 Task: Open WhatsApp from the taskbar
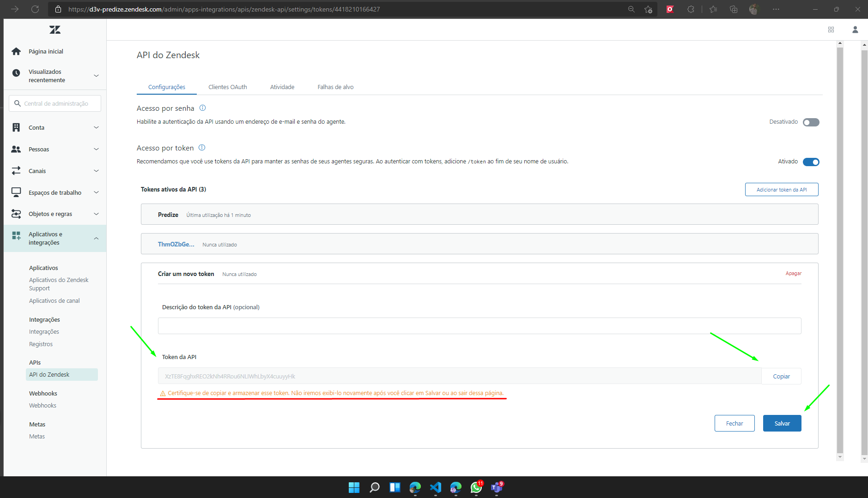(x=476, y=487)
